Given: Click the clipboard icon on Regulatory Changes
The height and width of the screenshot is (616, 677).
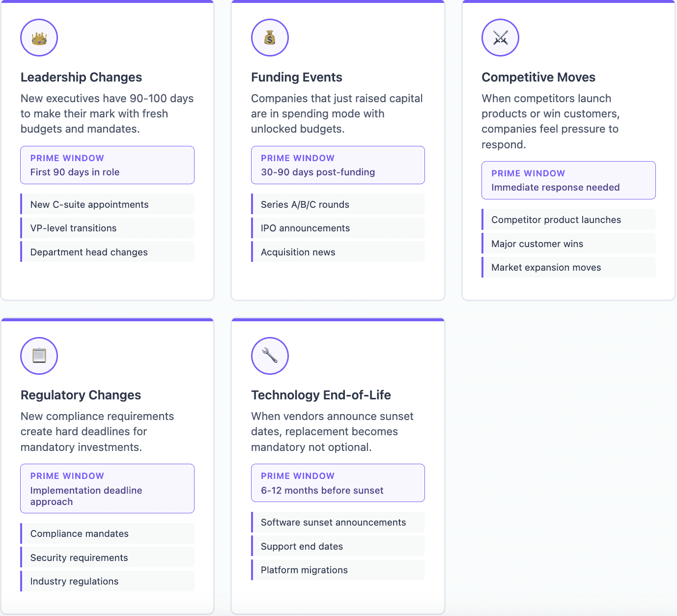Looking at the screenshot, I should [39, 356].
